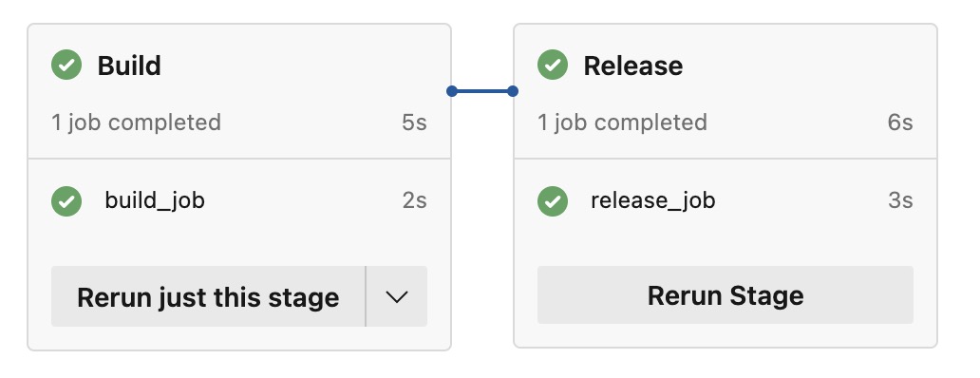This screenshot has height=378, width=980.
Task: Click the release_job 3s duration label
Action: coord(900,201)
